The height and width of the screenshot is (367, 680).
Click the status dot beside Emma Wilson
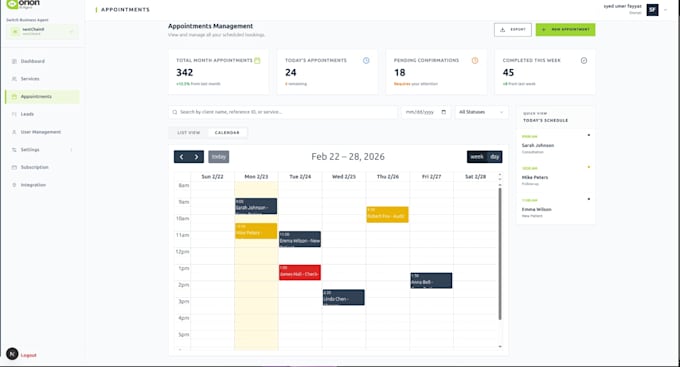[x=588, y=199]
